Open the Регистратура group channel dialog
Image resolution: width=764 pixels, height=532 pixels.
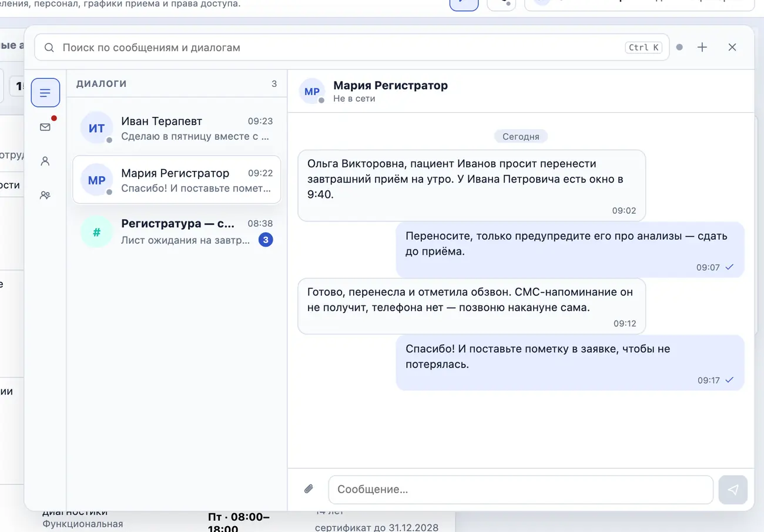pyautogui.click(x=177, y=231)
